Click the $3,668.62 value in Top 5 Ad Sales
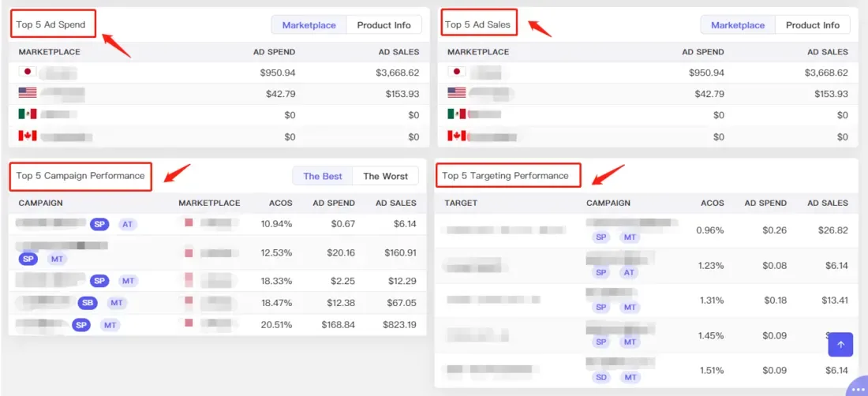The height and width of the screenshot is (396, 868). coord(826,73)
